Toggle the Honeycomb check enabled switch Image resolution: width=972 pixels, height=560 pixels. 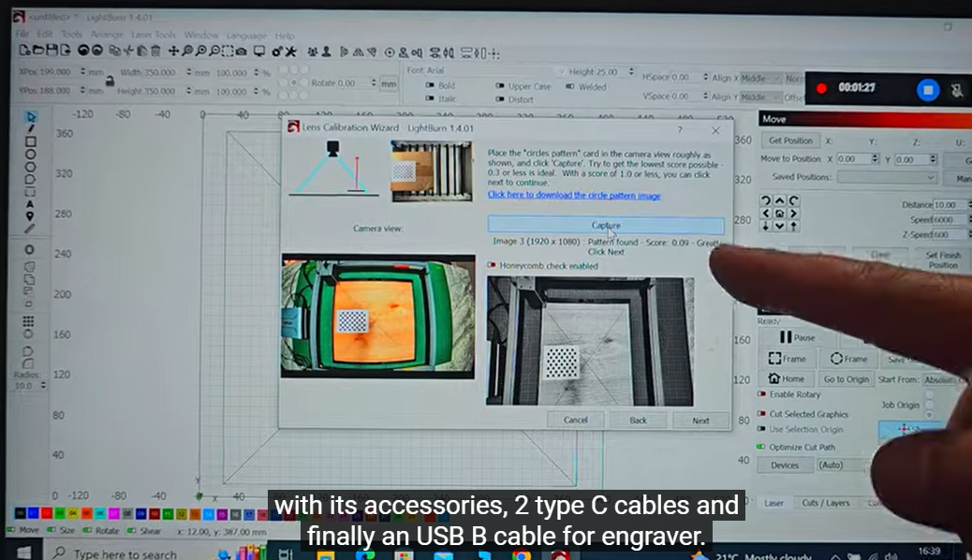(493, 266)
